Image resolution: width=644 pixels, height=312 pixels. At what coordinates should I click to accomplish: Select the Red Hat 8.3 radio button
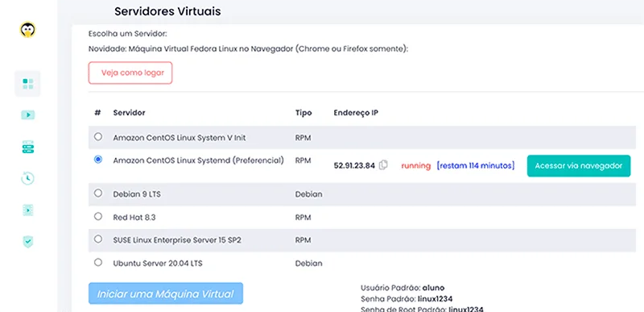tap(97, 216)
